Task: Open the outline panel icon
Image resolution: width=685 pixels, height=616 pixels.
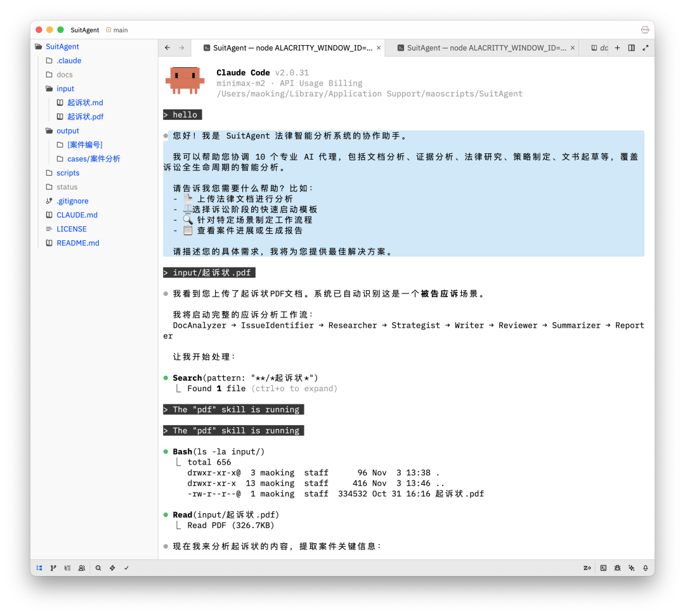Action: coord(67,568)
